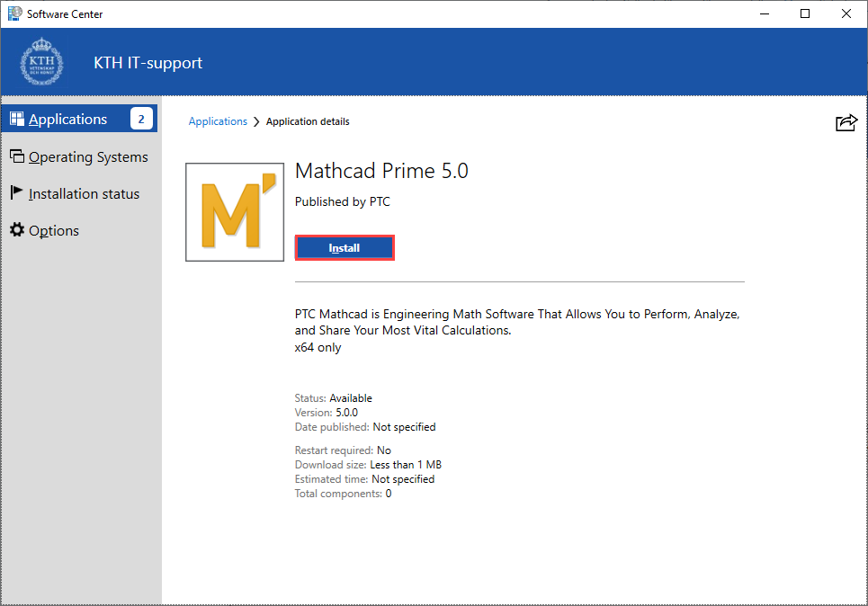Click Total components: 0 line
Screen dimensions: 868x606
(344, 493)
